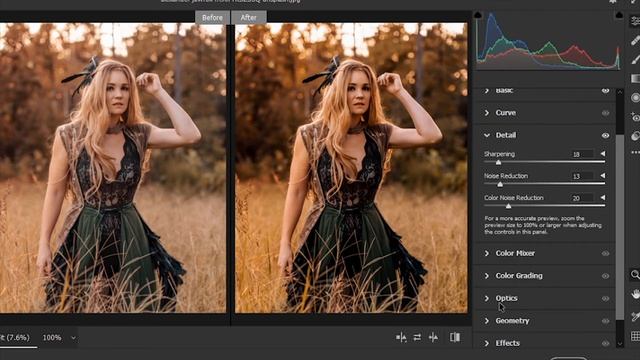Select the Adjustment Brush tool
This screenshot has width=640, height=360.
(636, 60)
